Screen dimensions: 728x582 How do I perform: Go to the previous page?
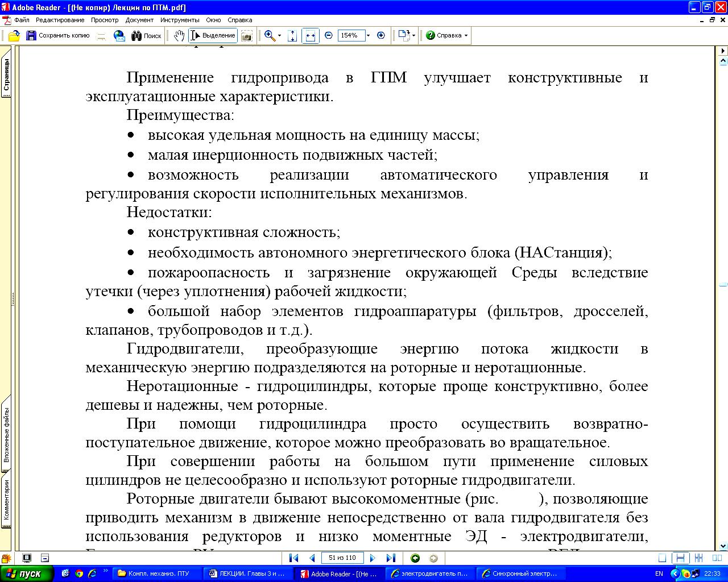tap(312, 558)
